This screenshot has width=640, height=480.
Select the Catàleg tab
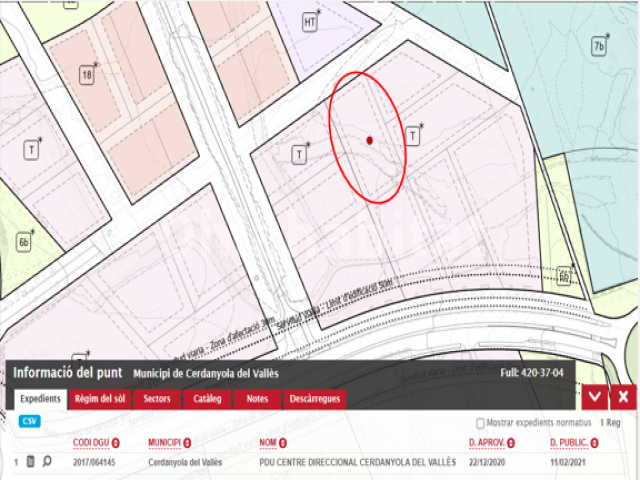(x=207, y=399)
